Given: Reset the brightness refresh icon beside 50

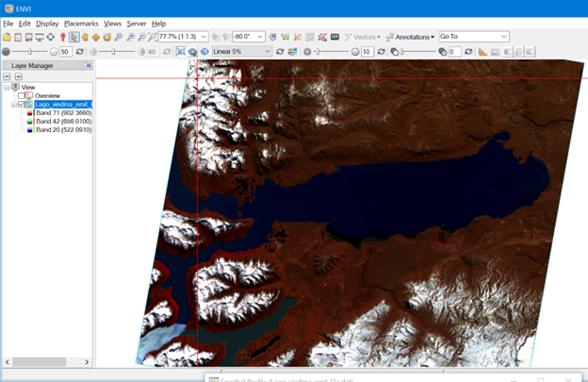Looking at the screenshot, I should [79, 52].
